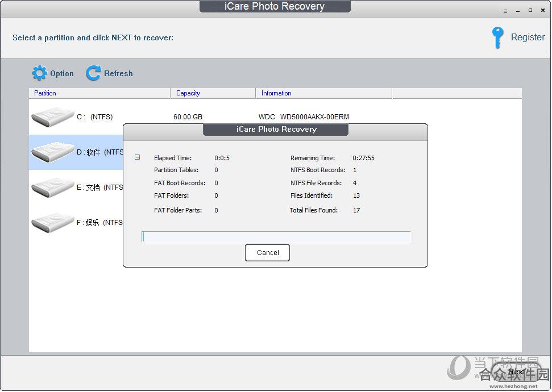The width and height of the screenshot is (552, 392).
Task: Close the iCare Photo Recovery window
Action: [543, 11]
